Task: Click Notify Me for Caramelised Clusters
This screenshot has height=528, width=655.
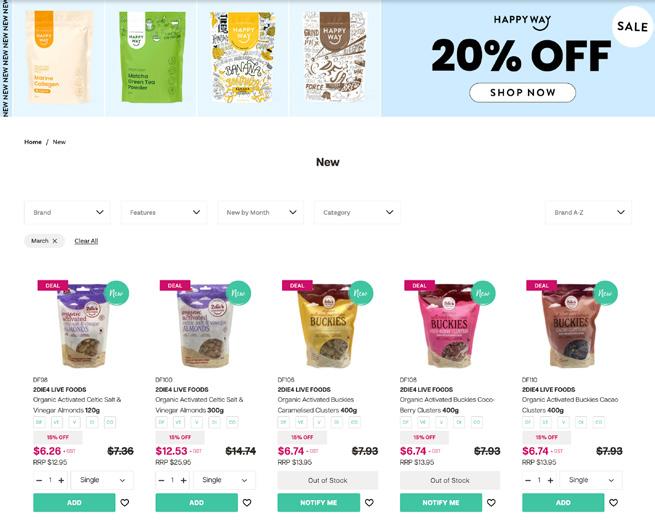Action: (318, 503)
